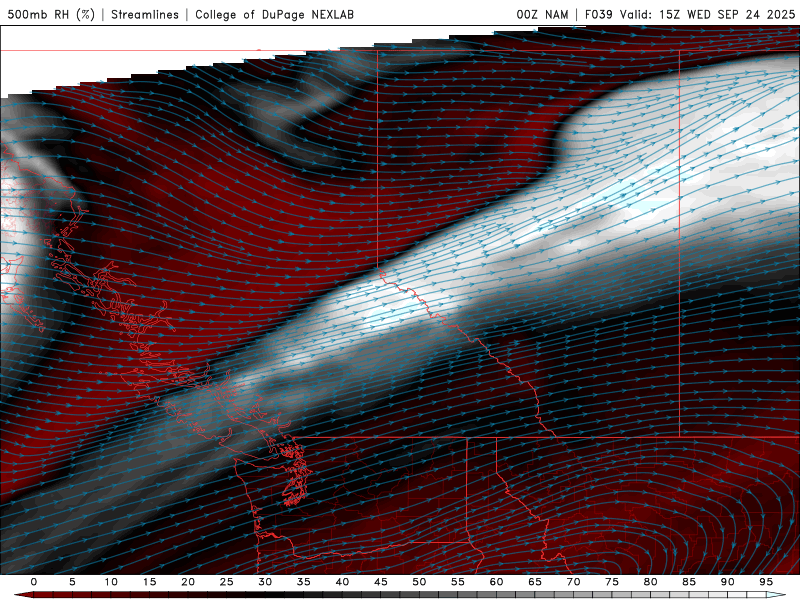800x600 pixels.
Task: Click the colorbar label "40"
Action: 342,582
